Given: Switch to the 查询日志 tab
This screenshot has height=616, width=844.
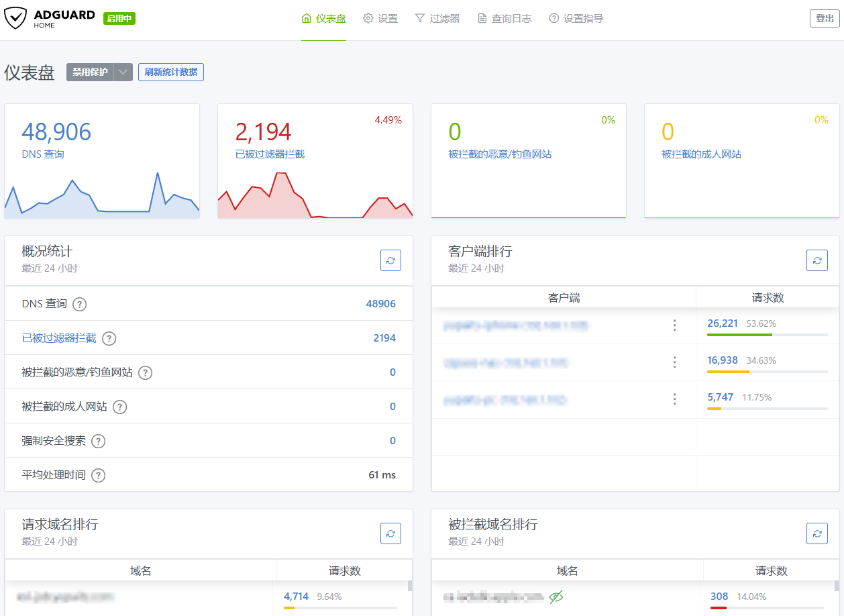Looking at the screenshot, I should 505,19.
